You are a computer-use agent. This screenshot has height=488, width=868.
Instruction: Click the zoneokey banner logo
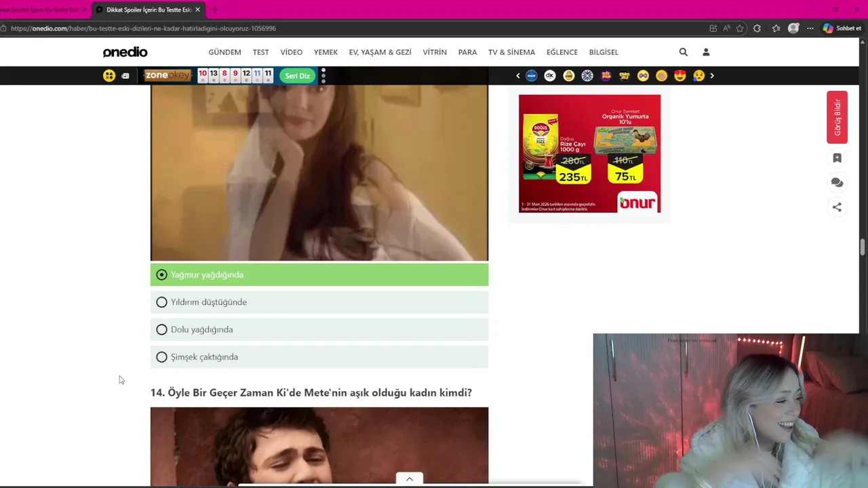(168, 75)
